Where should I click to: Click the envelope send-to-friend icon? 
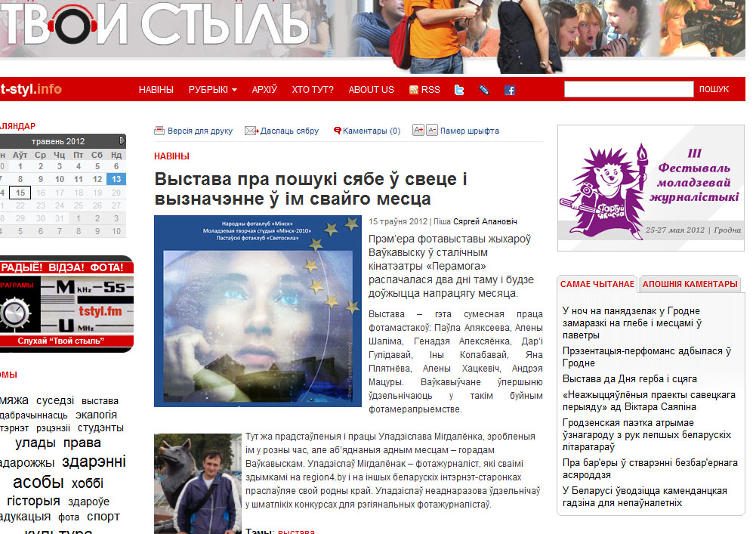point(251,131)
